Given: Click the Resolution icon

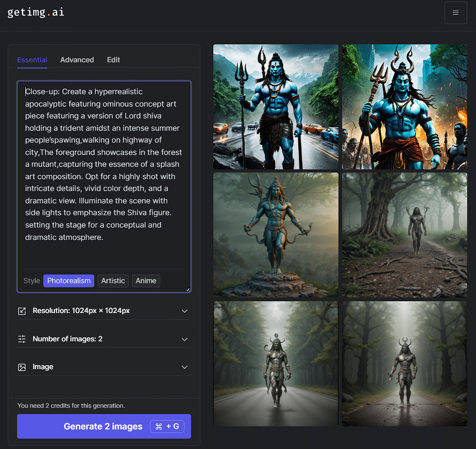Looking at the screenshot, I should coord(22,311).
